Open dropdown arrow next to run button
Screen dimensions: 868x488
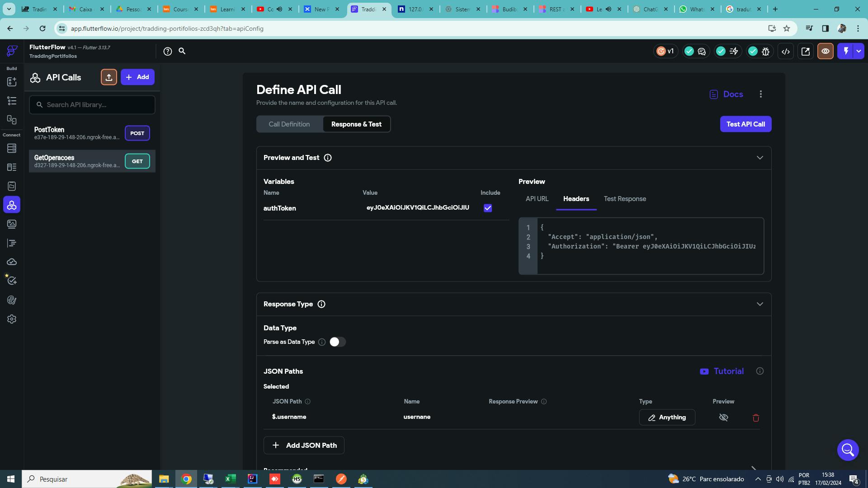(x=859, y=51)
